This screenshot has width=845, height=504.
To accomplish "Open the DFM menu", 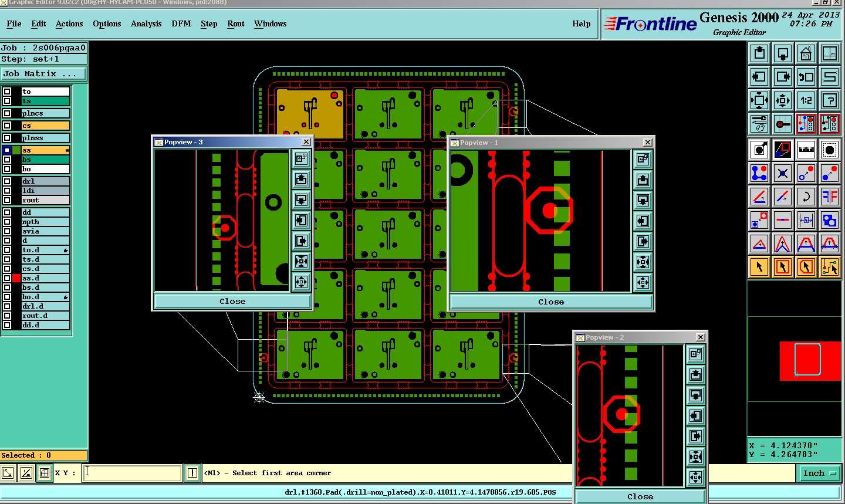I will [181, 23].
